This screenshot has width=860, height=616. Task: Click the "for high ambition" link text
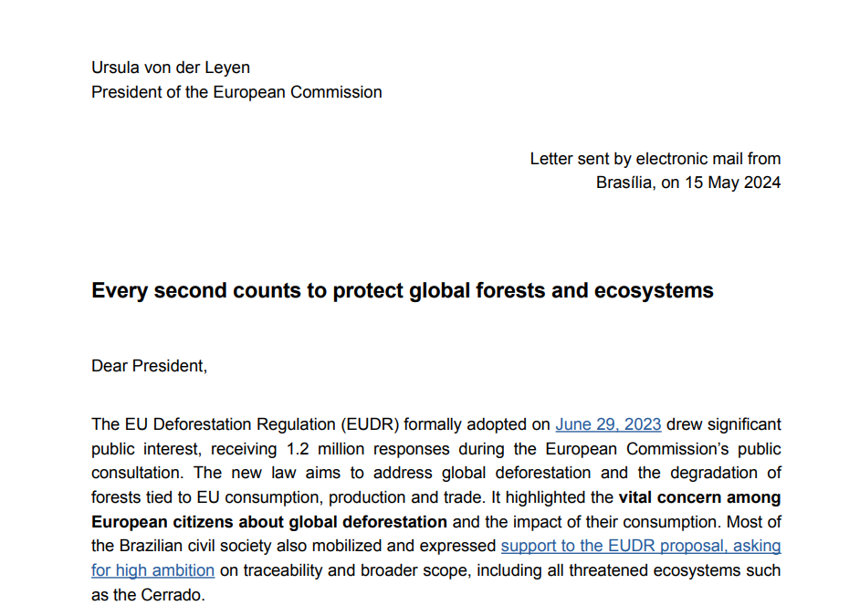(152, 570)
